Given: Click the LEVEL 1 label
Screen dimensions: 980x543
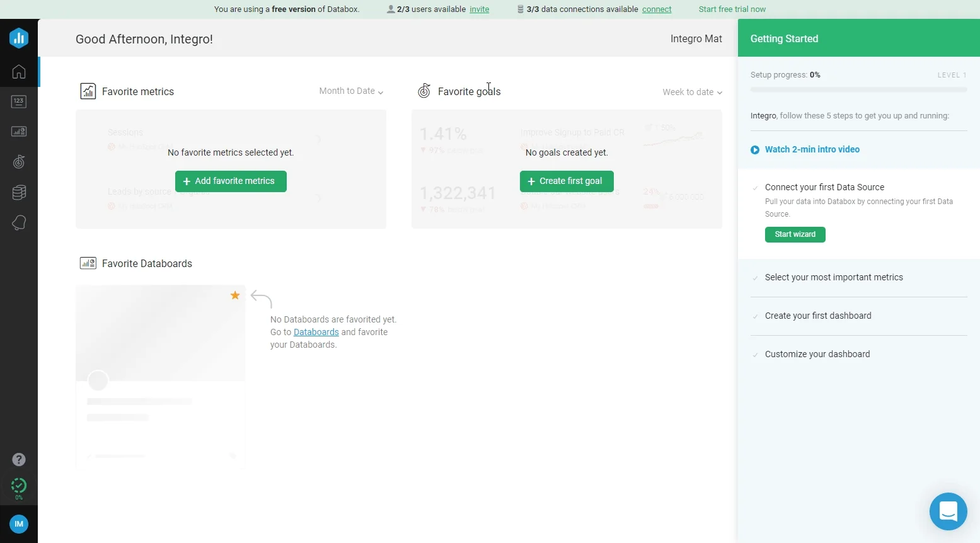Looking at the screenshot, I should click(x=952, y=75).
